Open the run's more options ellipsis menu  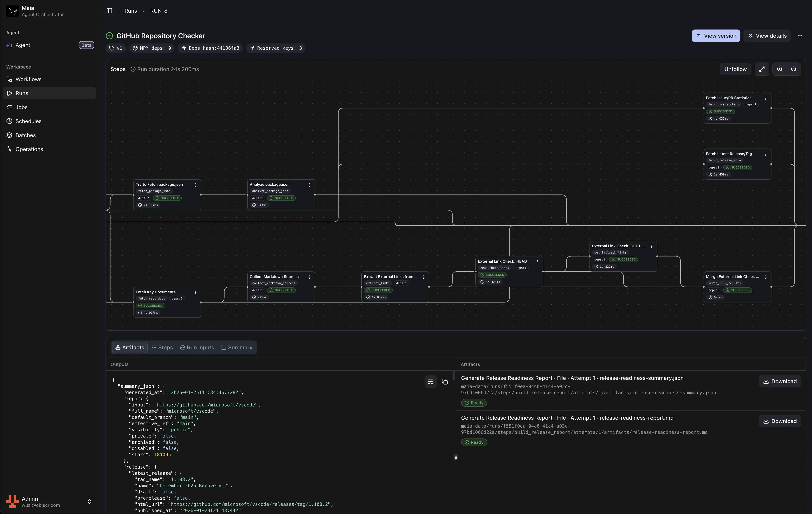(x=800, y=36)
